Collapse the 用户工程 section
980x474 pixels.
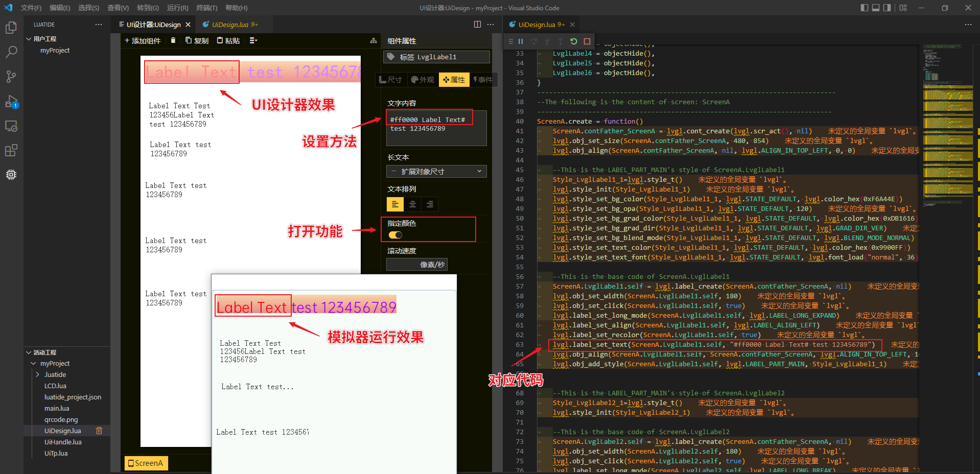point(29,39)
